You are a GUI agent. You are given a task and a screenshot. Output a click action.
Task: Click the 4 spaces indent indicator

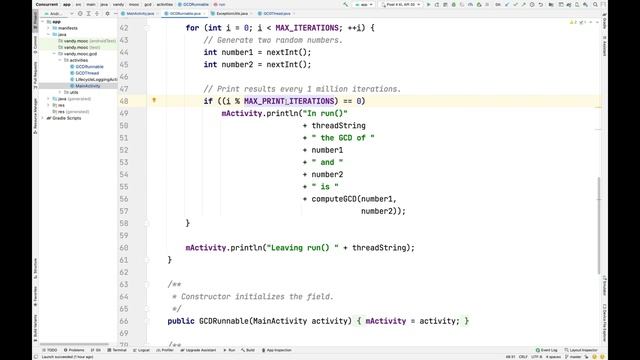553,357
